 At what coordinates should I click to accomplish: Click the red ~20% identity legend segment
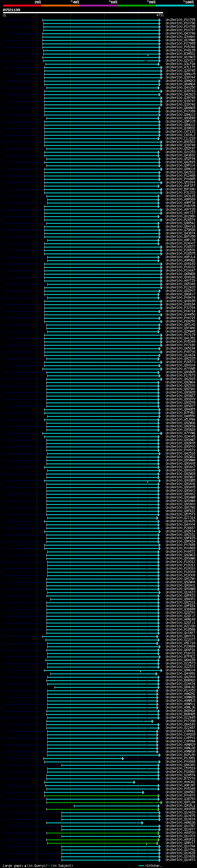tap(22, 6)
